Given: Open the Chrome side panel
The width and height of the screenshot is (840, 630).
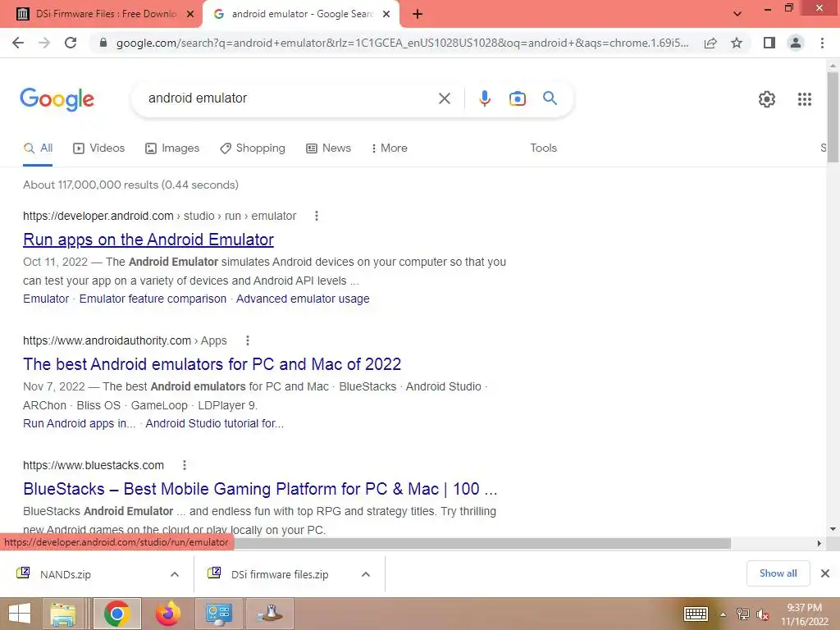Looking at the screenshot, I should (769, 43).
